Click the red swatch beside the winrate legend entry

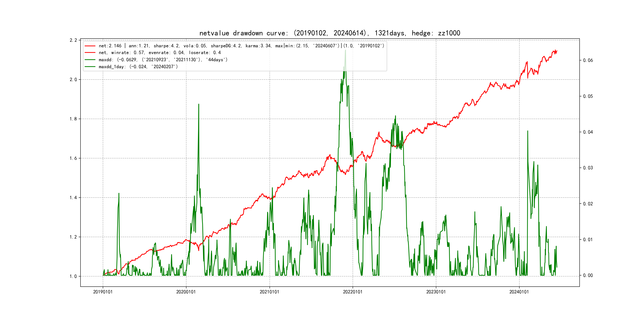pyautogui.click(x=90, y=53)
